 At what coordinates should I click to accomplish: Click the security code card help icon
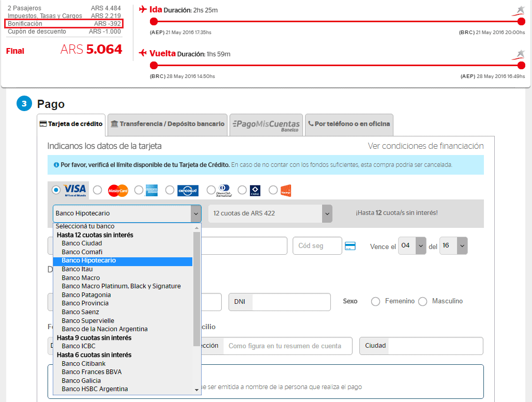pos(350,246)
